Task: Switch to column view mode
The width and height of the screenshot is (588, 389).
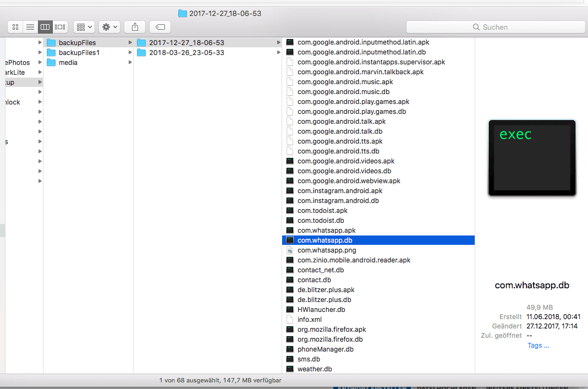Action: tap(45, 27)
